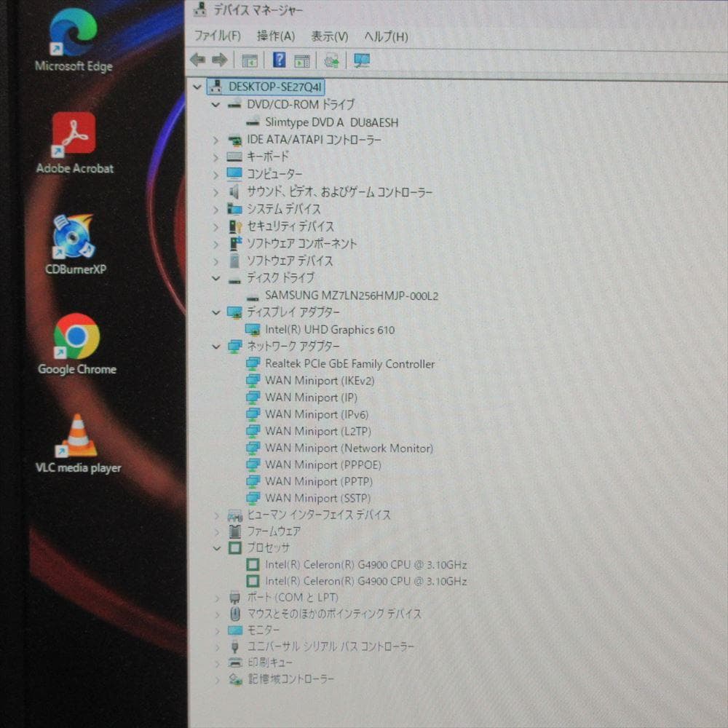The height and width of the screenshot is (728, 728).
Task: Click the Back navigation arrow in the toolbar
Action: [197, 60]
